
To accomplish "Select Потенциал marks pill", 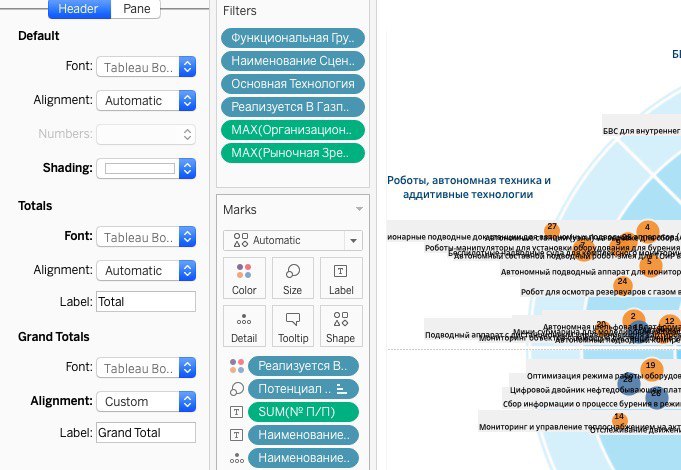I will (303, 389).
